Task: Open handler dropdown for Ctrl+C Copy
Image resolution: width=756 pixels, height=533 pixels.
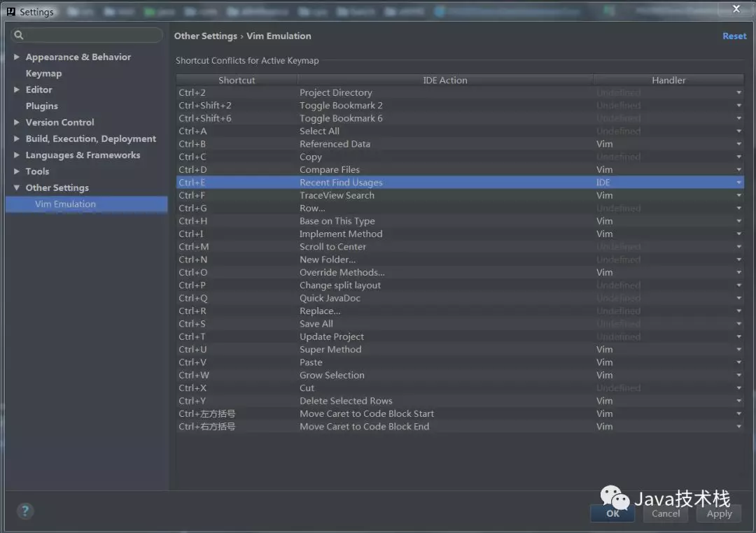Action: coord(738,157)
